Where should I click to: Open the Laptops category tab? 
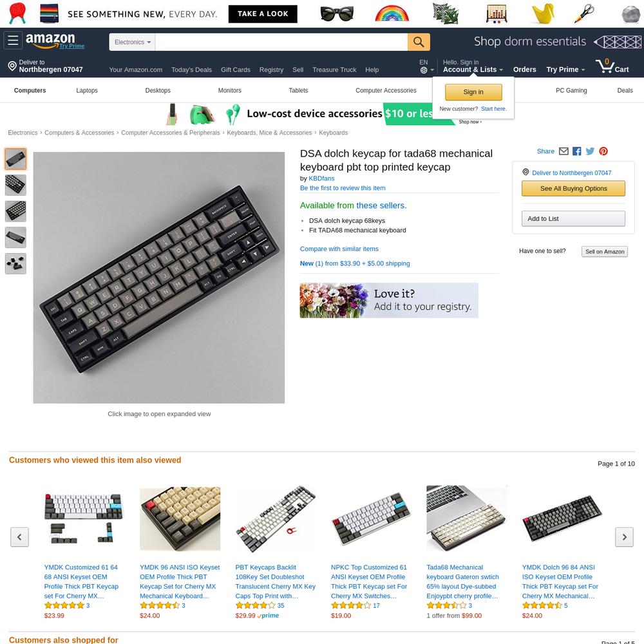[x=87, y=90]
